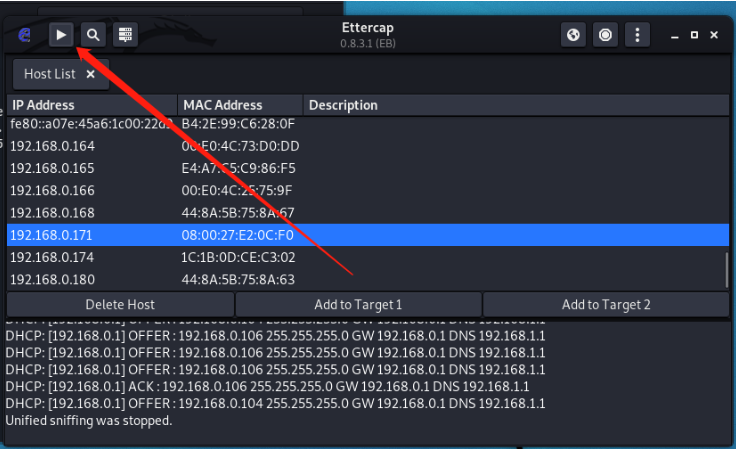Close the Host List tab
Image resolution: width=736 pixels, height=449 pixels.
pos(91,74)
